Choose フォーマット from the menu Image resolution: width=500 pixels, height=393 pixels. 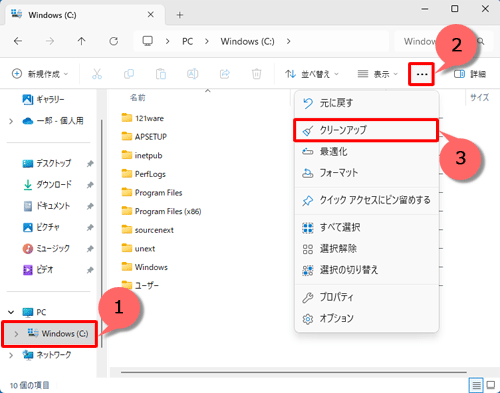(x=367, y=173)
